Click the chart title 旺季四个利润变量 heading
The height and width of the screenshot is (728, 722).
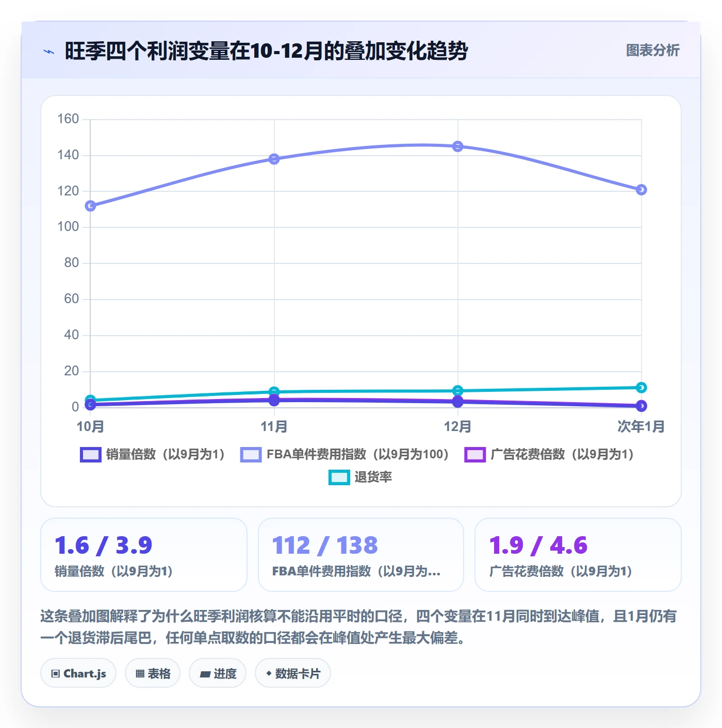tap(266, 51)
